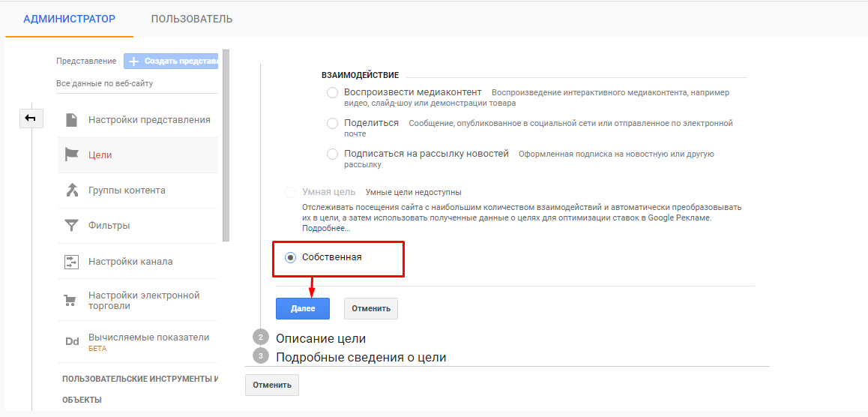
Task: Click the Создать представление button
Action: (172, 61)
